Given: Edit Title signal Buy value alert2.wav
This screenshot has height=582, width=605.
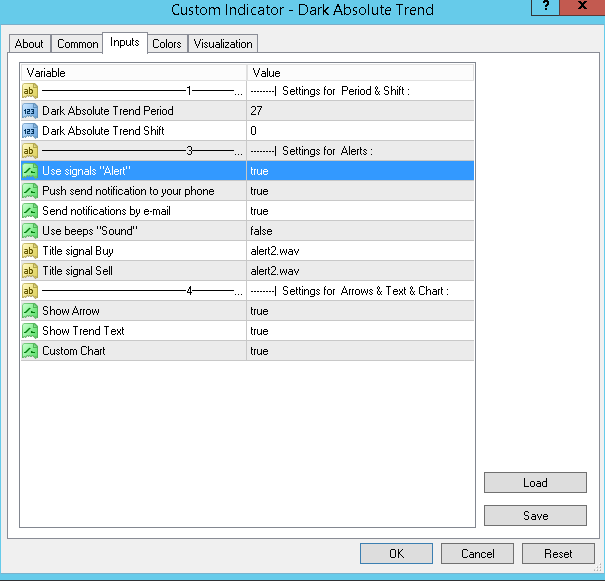Looking at the screenshot, I should 360,251.
